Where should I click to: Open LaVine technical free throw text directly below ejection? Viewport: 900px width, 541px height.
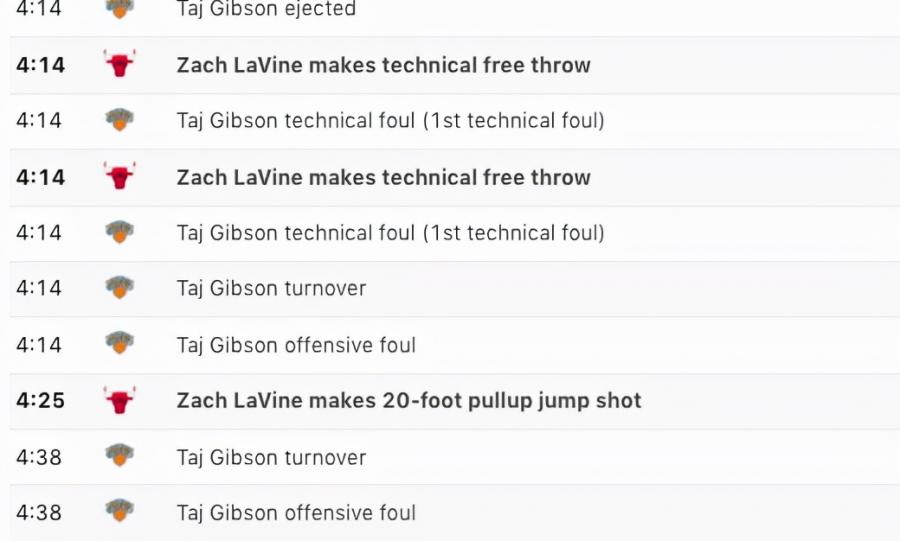(383, 65)
